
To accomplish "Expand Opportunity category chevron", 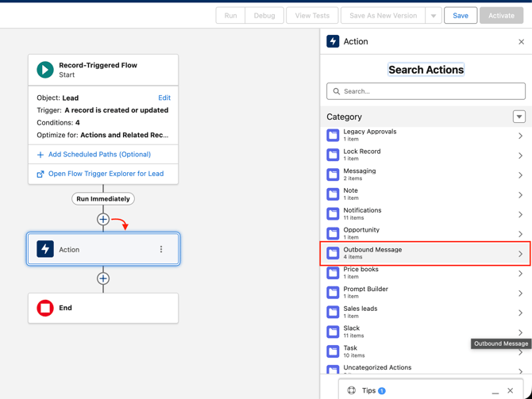I will (x=520, y=234).
